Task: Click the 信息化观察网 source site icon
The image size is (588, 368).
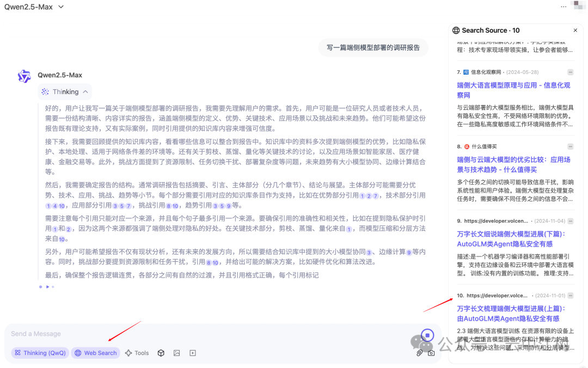Action: point(466,72)
